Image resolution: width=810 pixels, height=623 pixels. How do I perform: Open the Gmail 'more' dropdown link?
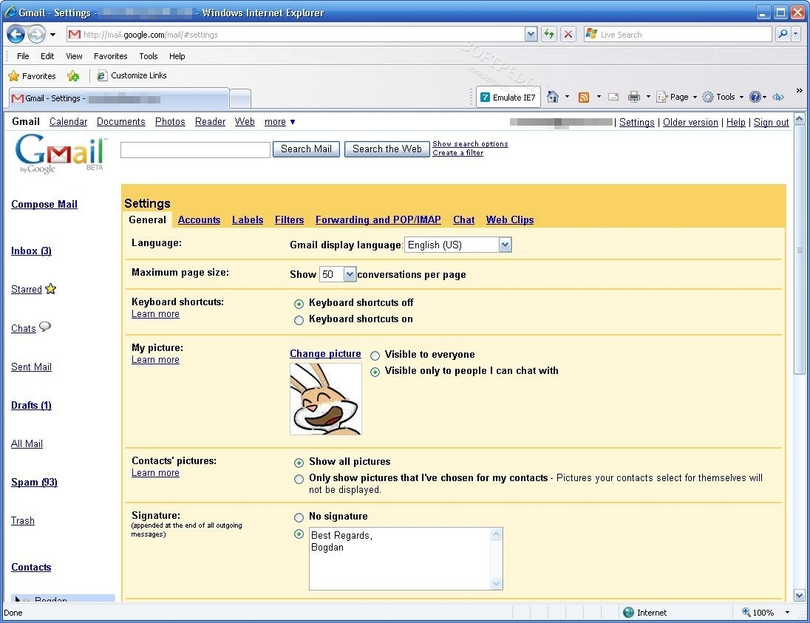click(279, 122)
